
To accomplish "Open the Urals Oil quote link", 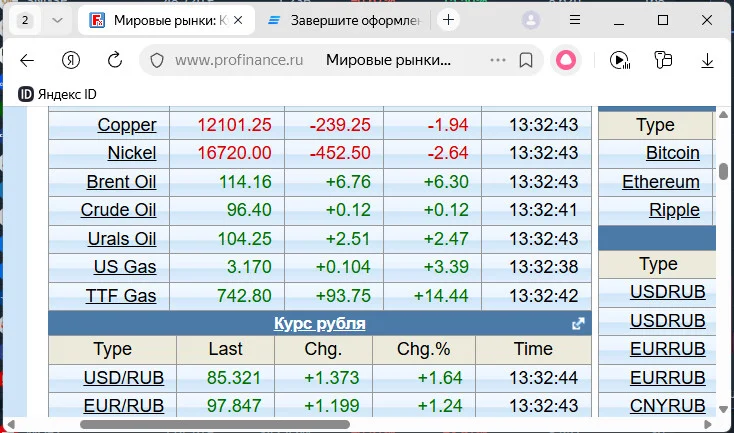I will 122,239.
